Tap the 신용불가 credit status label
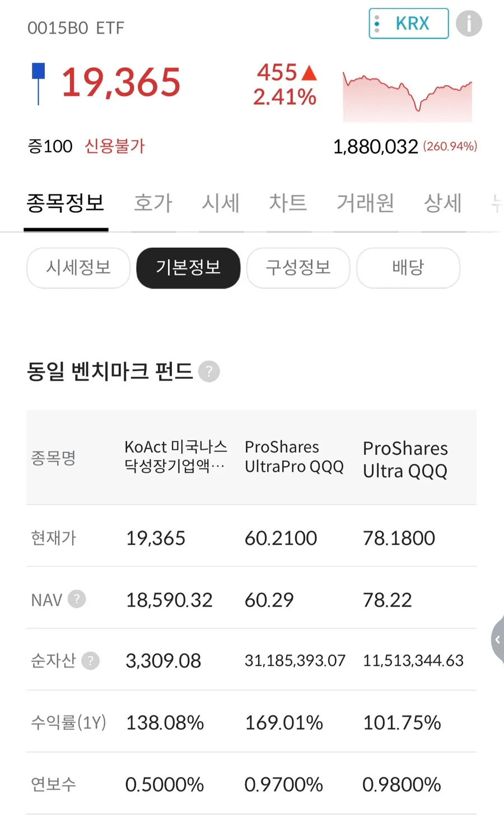The image size is (504, 819). (115, 146)
